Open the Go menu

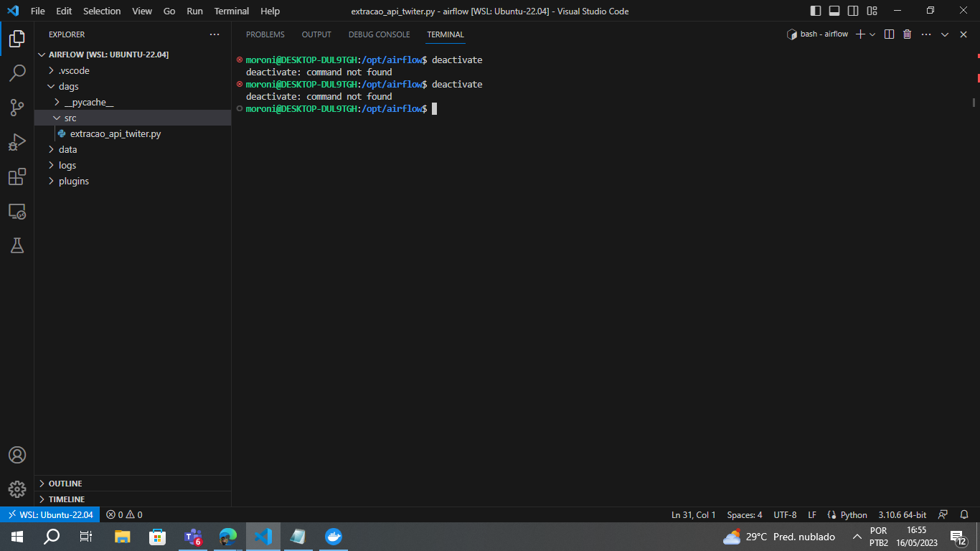pyautogui.click(x=169, y=11)
